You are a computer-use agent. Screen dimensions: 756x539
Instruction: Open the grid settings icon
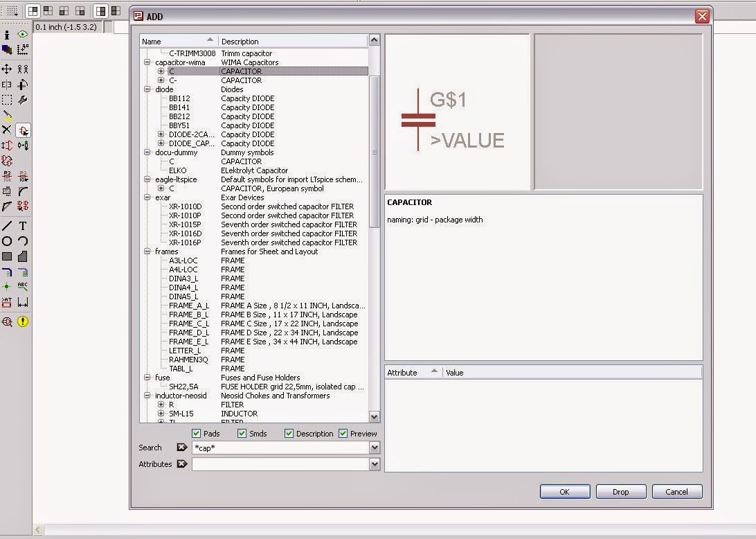click(x=12, y=10)
